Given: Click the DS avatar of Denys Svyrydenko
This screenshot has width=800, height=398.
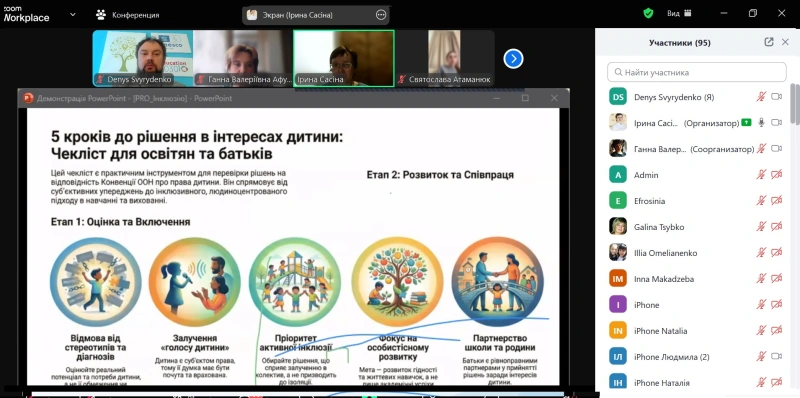Looking at the screenshot, I should [x=618, y=96].
